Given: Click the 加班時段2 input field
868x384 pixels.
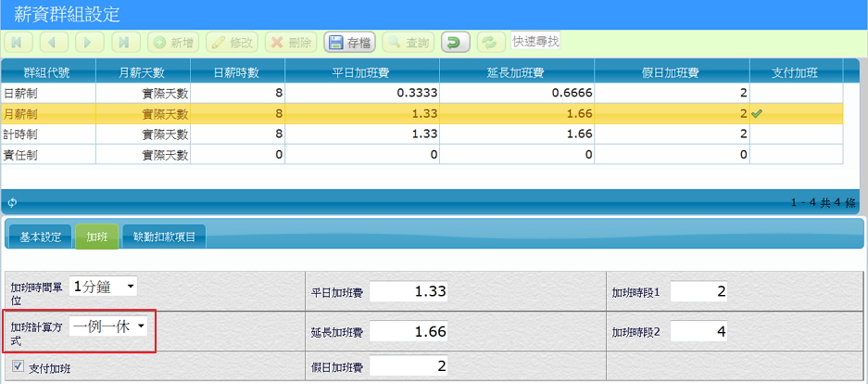Looking at the screenshot, I should [699, 331].
